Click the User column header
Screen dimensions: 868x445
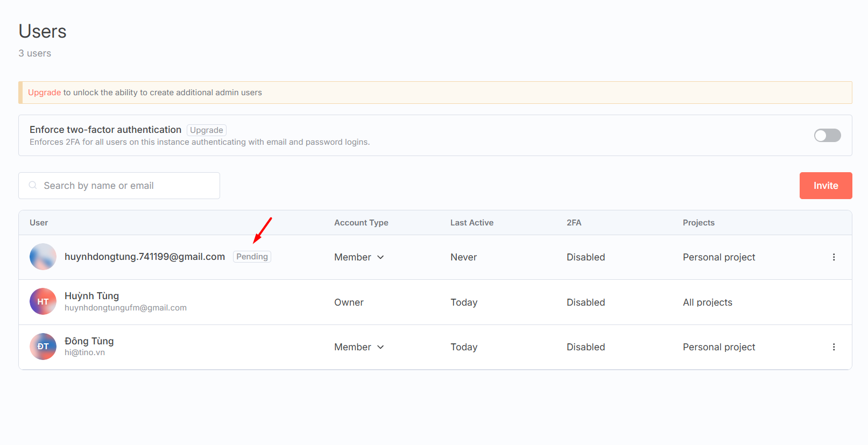point(39,223)
